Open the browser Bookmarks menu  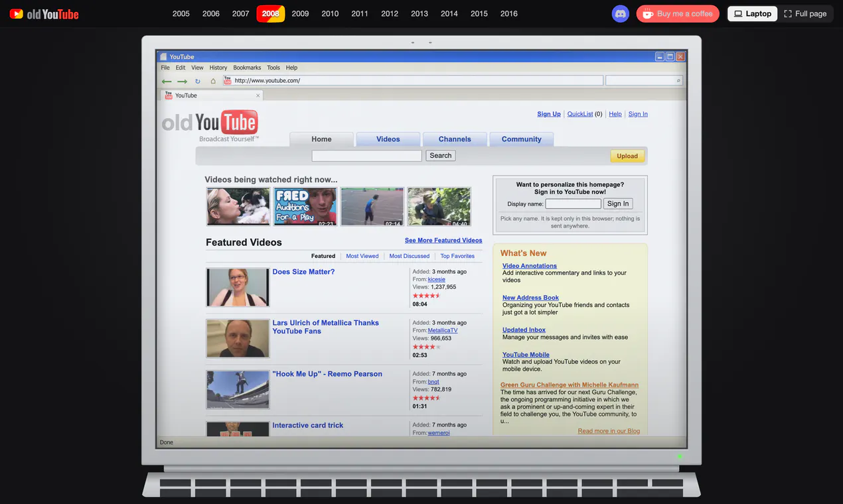point(247,68)
